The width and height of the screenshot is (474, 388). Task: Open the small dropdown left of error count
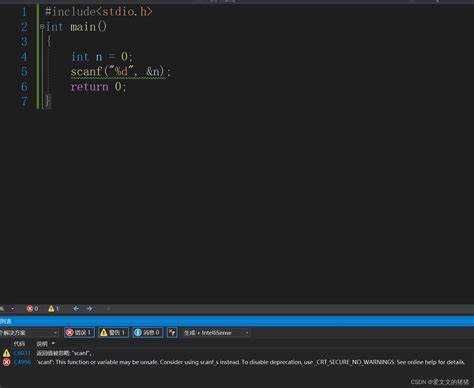pyautogui.click(x=13, y=309)
